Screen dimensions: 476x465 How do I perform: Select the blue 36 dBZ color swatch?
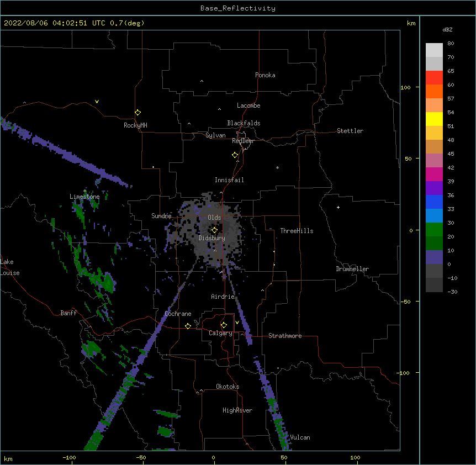point(434,202)
